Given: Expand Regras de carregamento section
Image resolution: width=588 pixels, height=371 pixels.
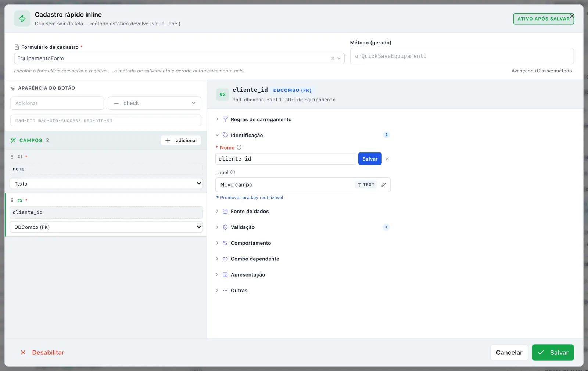Looking at the screenshot, I should pyautogui.click(x=217, y=119).
